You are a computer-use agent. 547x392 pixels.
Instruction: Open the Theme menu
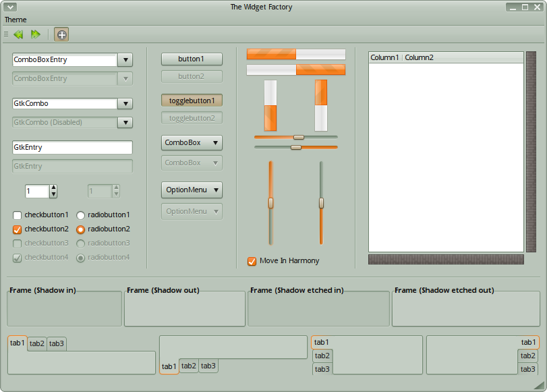tap(16, 20)
